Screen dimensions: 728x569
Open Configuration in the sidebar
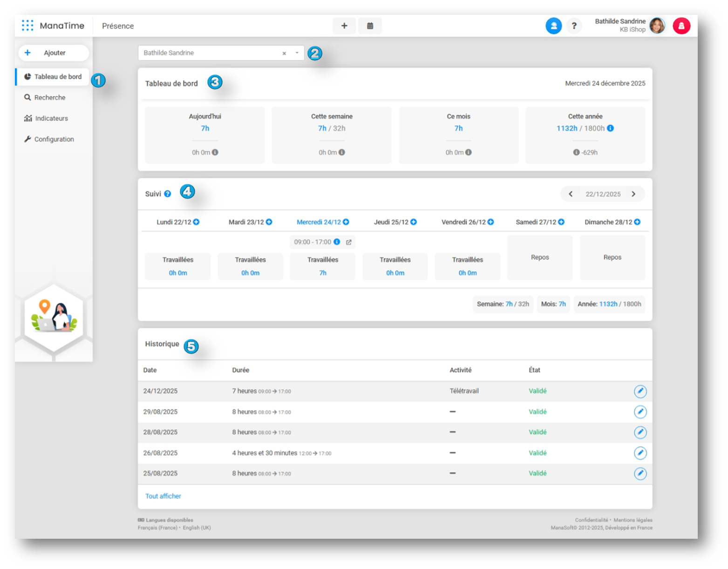pos(54,139)
